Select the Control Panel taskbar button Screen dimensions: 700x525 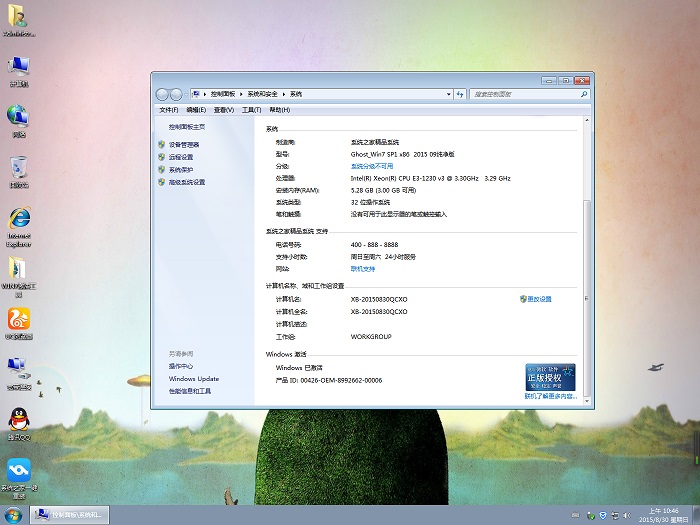[x=69, y=515]
